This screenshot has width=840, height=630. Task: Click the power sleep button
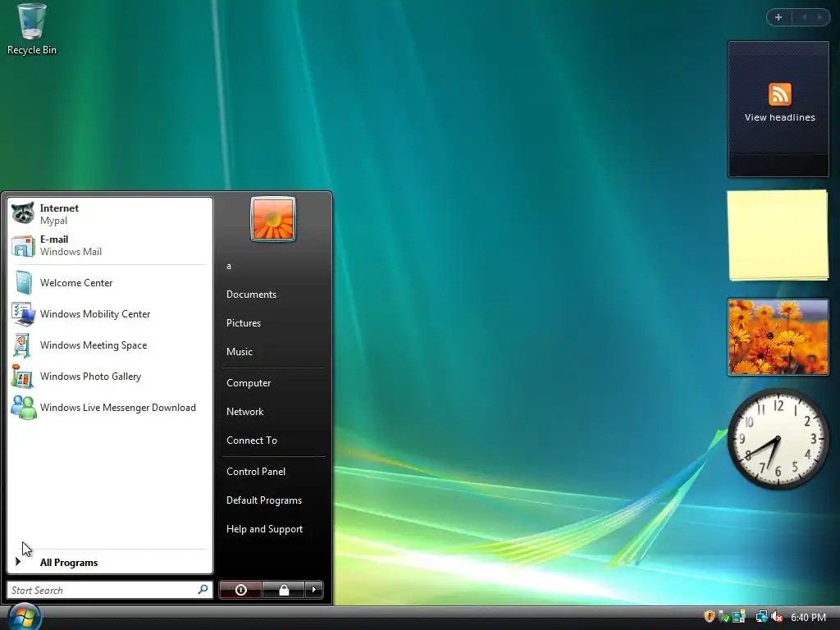[x=240, y=590]
